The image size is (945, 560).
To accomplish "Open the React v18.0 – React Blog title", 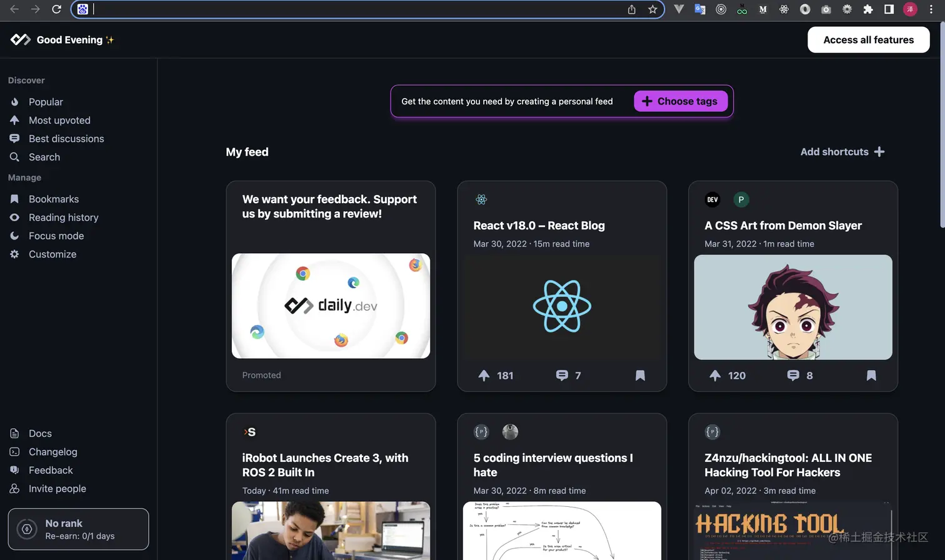I will point(539,226).
